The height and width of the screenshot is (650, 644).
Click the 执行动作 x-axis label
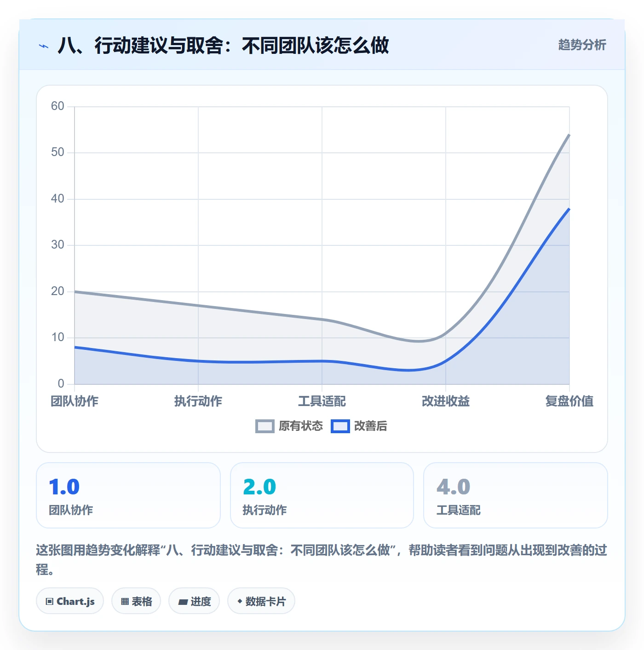[198, 401]
